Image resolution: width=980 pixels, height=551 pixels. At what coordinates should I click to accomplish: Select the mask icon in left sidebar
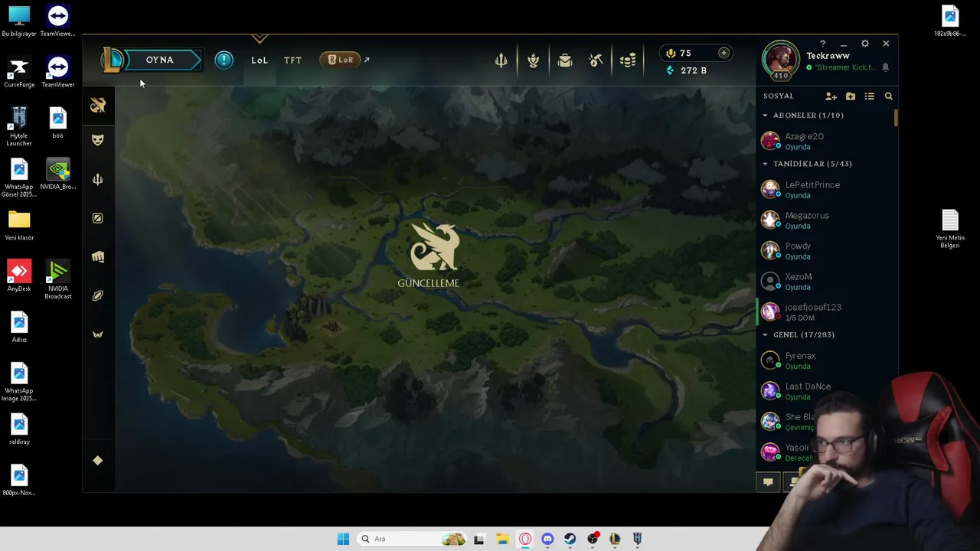coord(97,139)
